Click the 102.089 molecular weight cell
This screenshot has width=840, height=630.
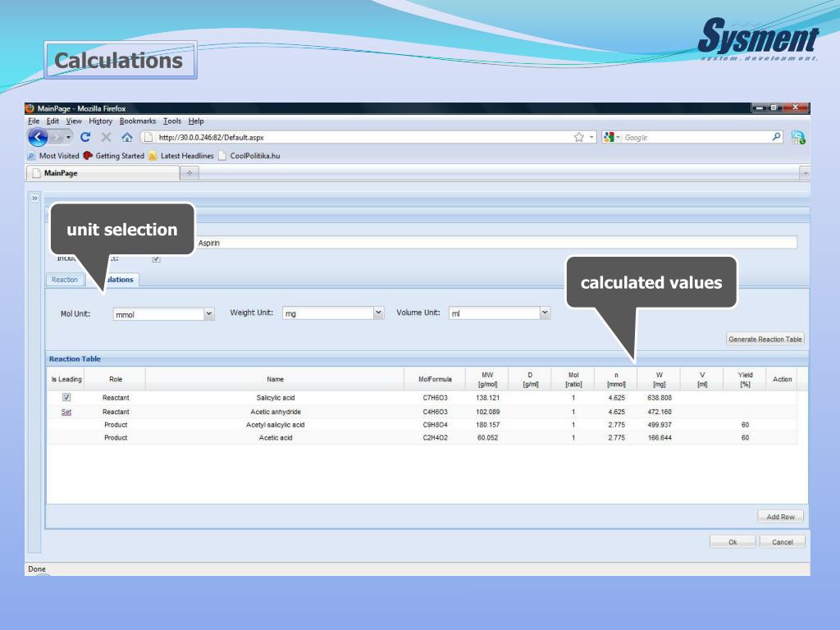pyautogui.click(x=487, y=412)
